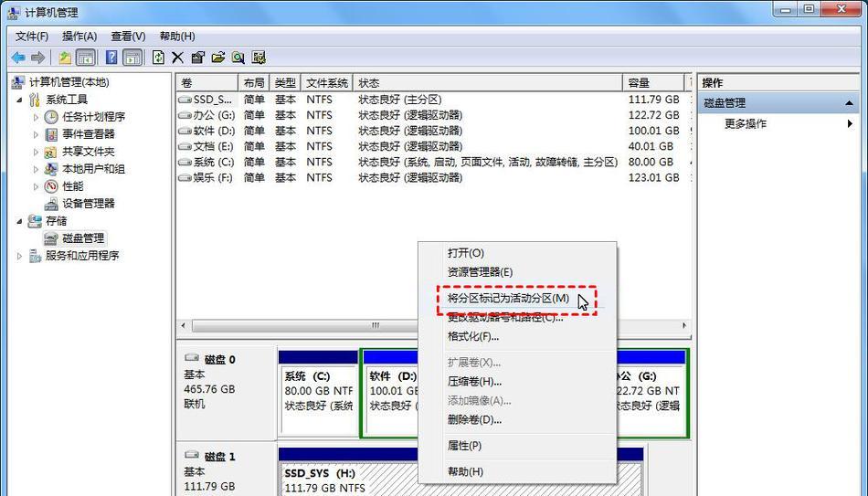Open the 查看(V) menu
Image resolution: width=868 pixels, height=496 pixels.
(x=128, y=37)
